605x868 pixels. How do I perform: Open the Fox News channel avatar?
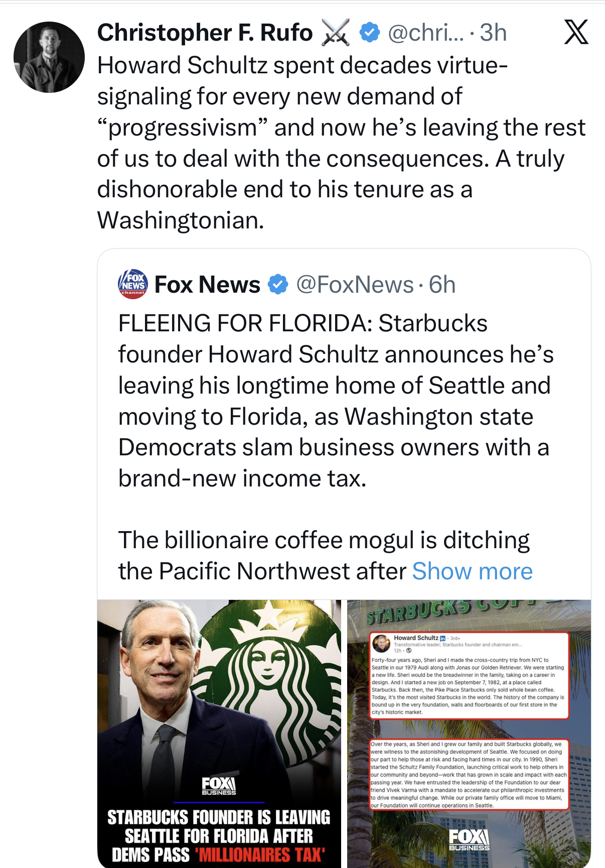(133, 284)
